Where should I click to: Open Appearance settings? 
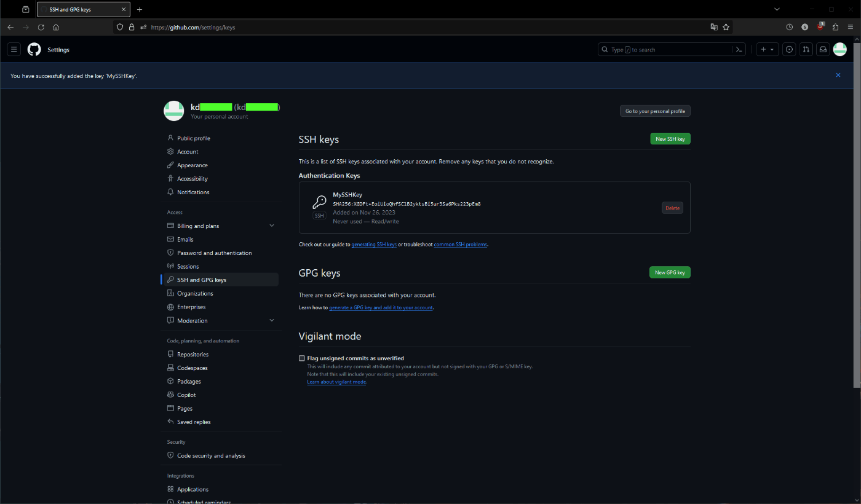192,165
